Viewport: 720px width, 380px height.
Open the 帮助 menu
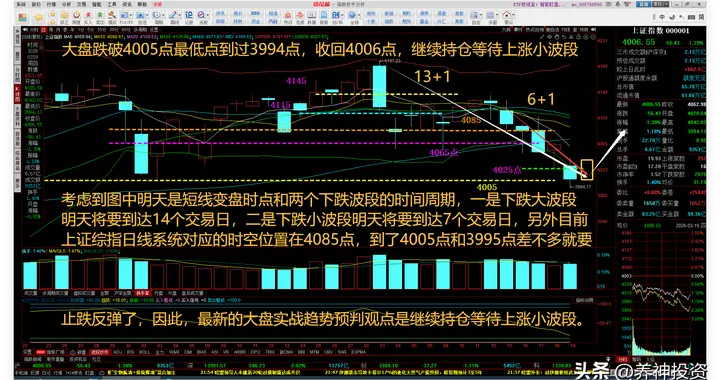point(142,4)
